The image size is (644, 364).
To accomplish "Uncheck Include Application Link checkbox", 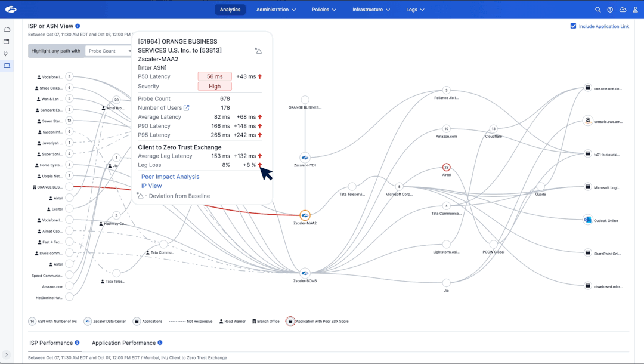I will [x=573, y=26].
